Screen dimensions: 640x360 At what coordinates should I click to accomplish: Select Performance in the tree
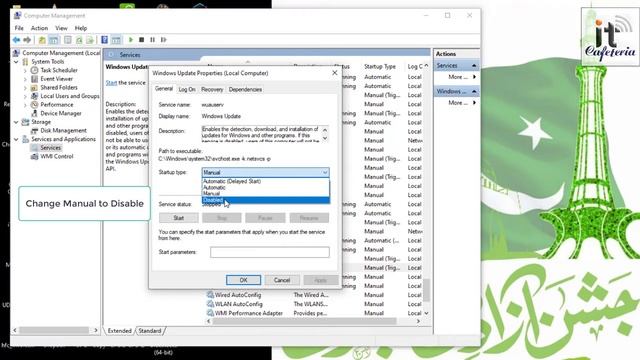pos(57,104)
